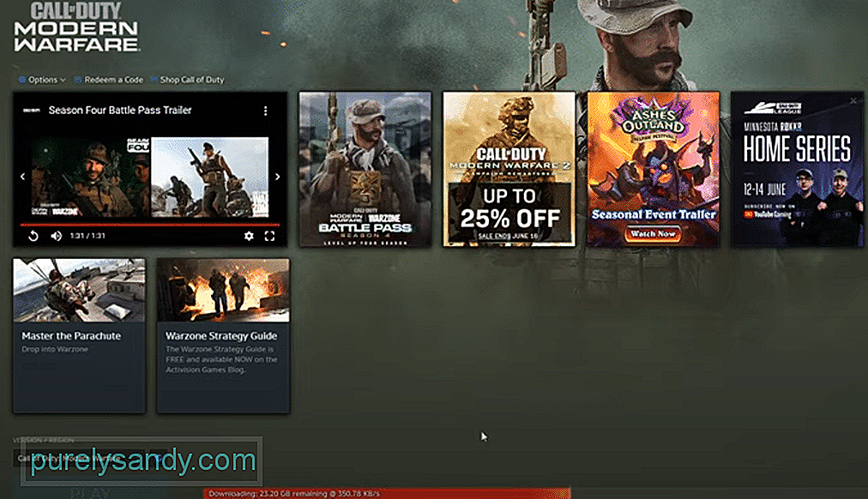
Task: Open the Master the Parachute article
Action: (x=80, y=336)
